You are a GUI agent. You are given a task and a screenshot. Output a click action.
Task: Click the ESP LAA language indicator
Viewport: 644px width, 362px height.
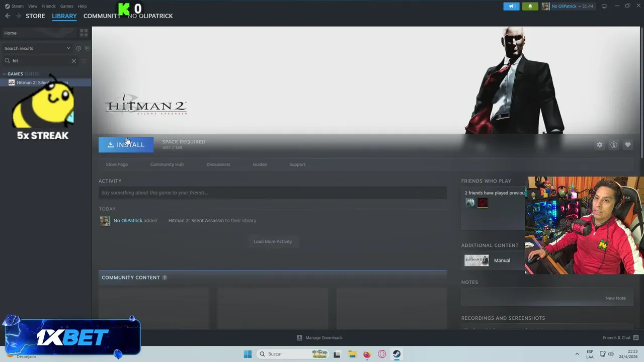590,354
